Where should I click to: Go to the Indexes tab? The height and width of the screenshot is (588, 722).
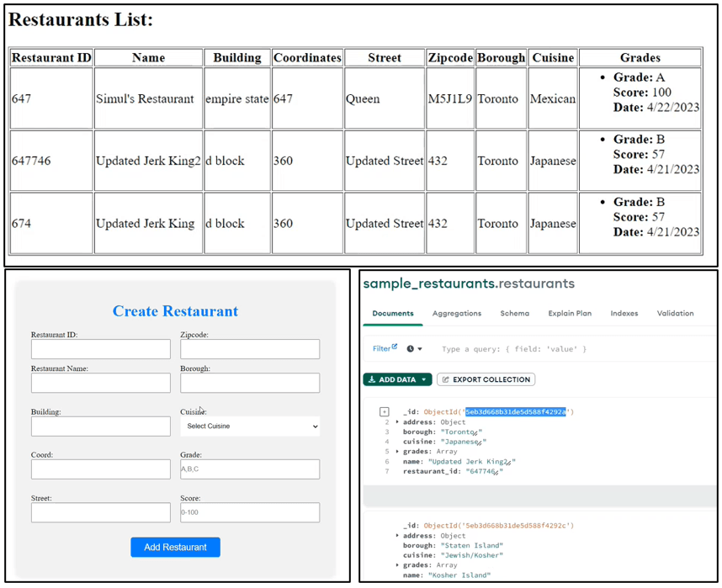tap(624, 314)
